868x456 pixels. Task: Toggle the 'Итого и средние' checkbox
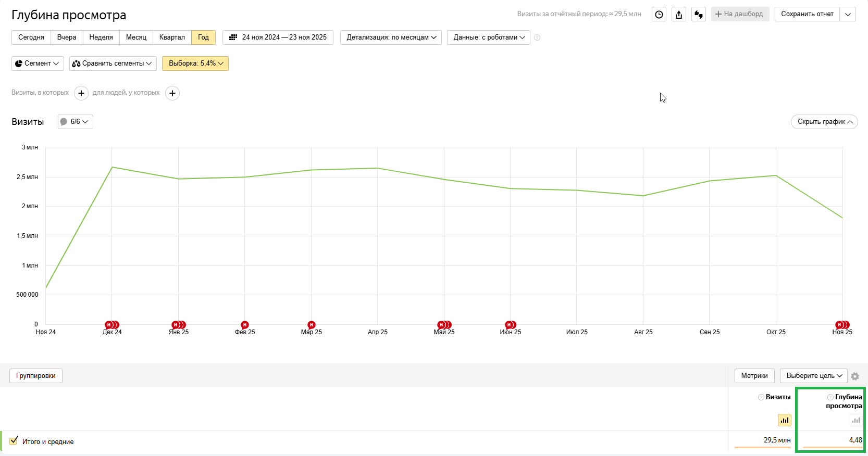click(14, 441)
